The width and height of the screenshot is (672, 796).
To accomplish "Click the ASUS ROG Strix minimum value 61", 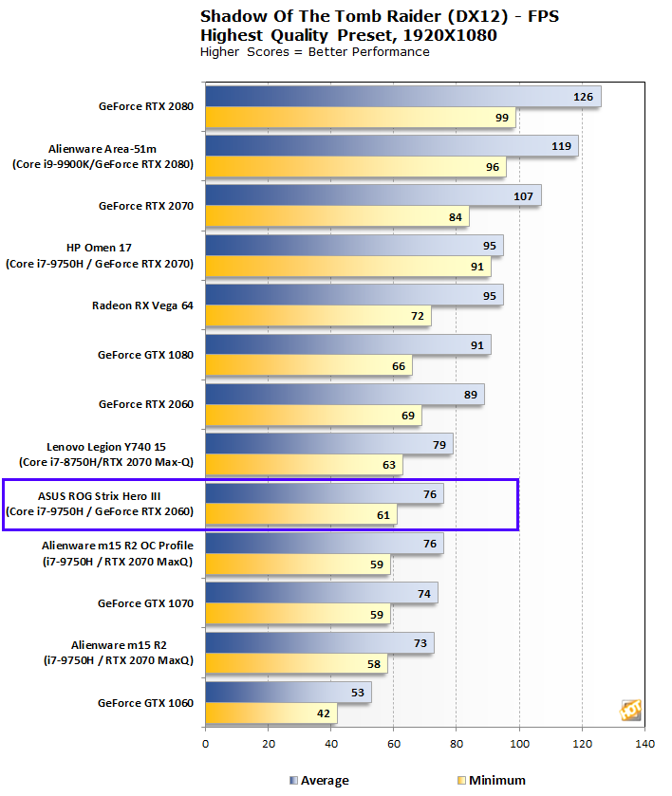I will click(383, 515).
